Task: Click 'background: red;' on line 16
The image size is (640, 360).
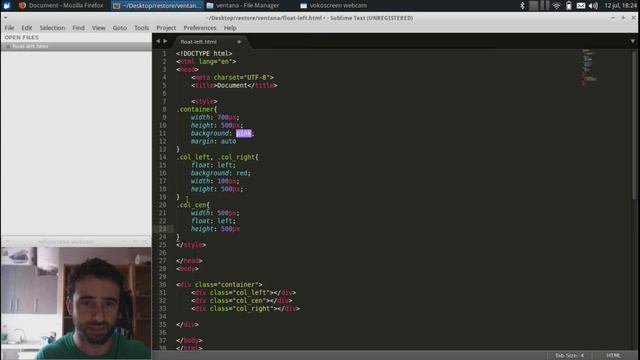Action: pyautogui.click(x=221, y=173)
